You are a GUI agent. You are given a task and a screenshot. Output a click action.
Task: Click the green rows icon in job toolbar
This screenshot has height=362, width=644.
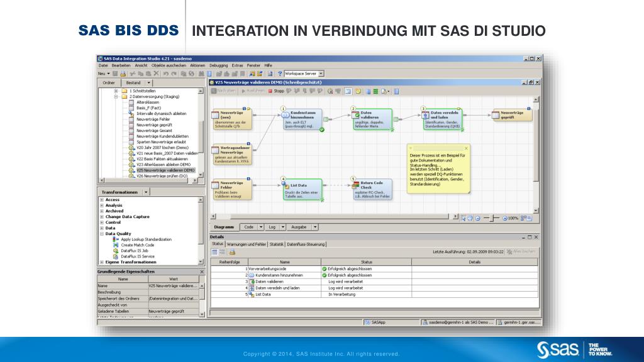[x=375, y=91]
